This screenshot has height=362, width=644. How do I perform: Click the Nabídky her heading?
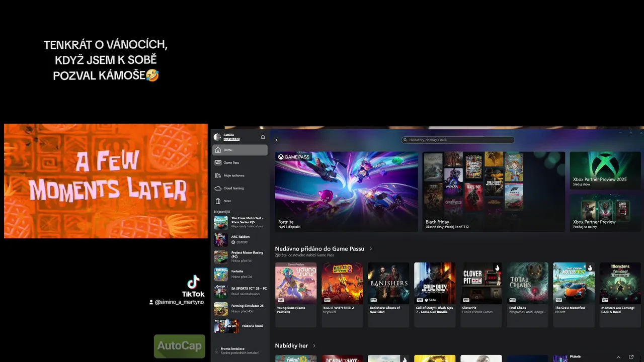(291, 346)
